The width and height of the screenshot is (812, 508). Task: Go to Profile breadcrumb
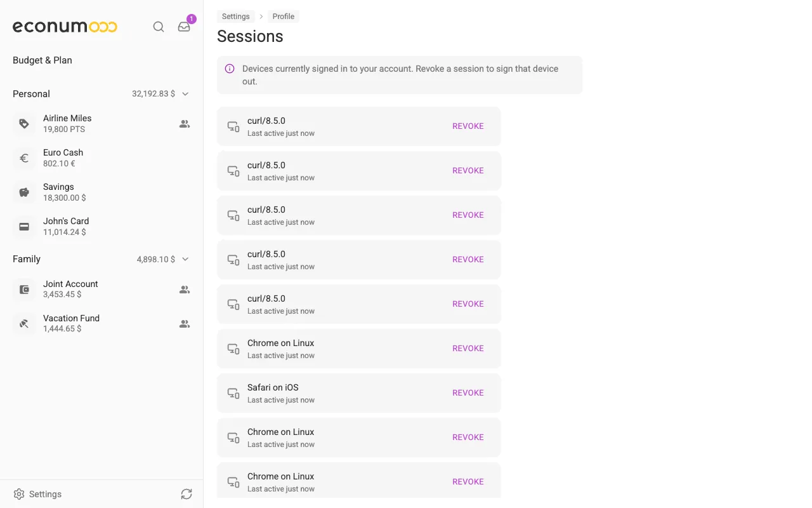tap(284, 17)
